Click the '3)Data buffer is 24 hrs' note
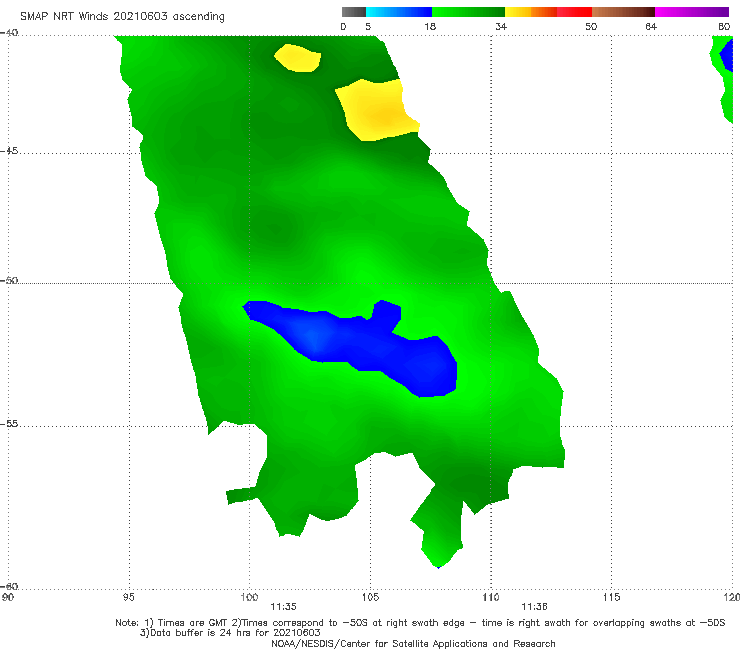 (230, 633)
